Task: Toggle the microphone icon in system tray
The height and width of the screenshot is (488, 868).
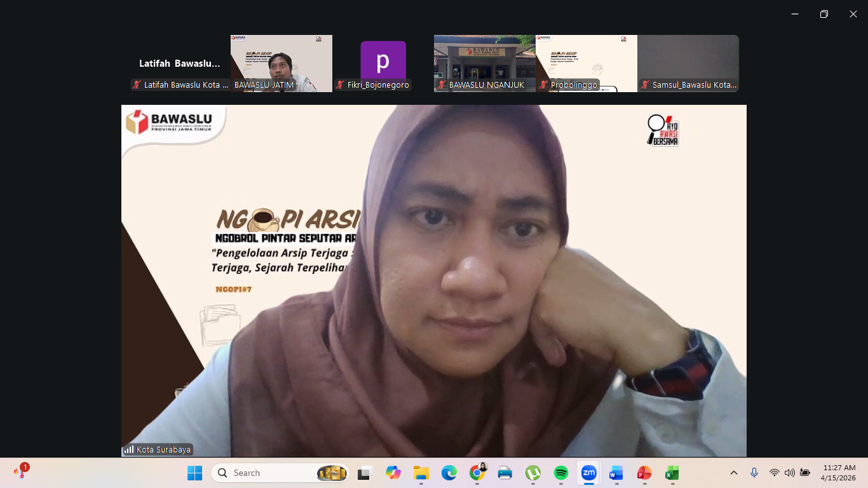Action: pos(754,473)
